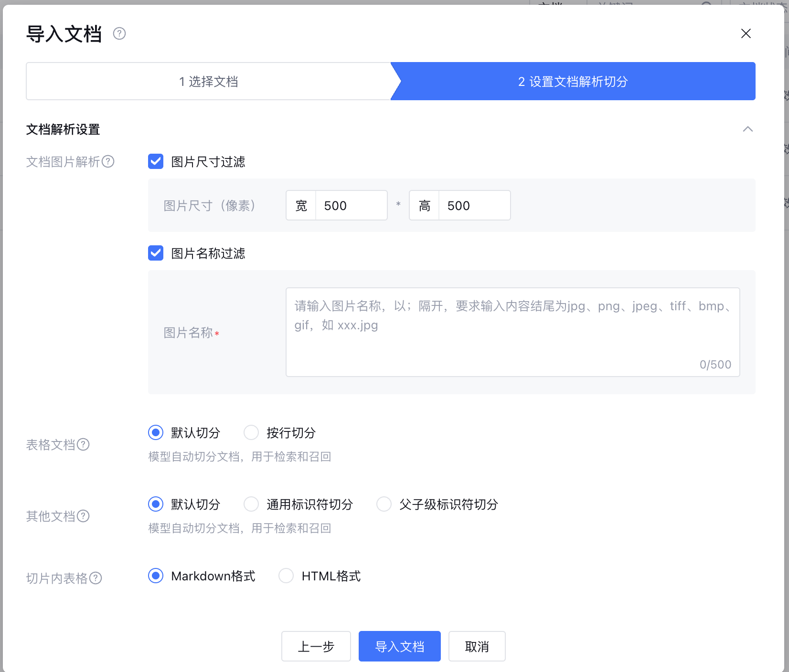Image resolution: width=789 pixels, height=672 pixels.
Task: Select 通用标识符切分 radio option
Action: pyautogui.click(x=251, y=504)
